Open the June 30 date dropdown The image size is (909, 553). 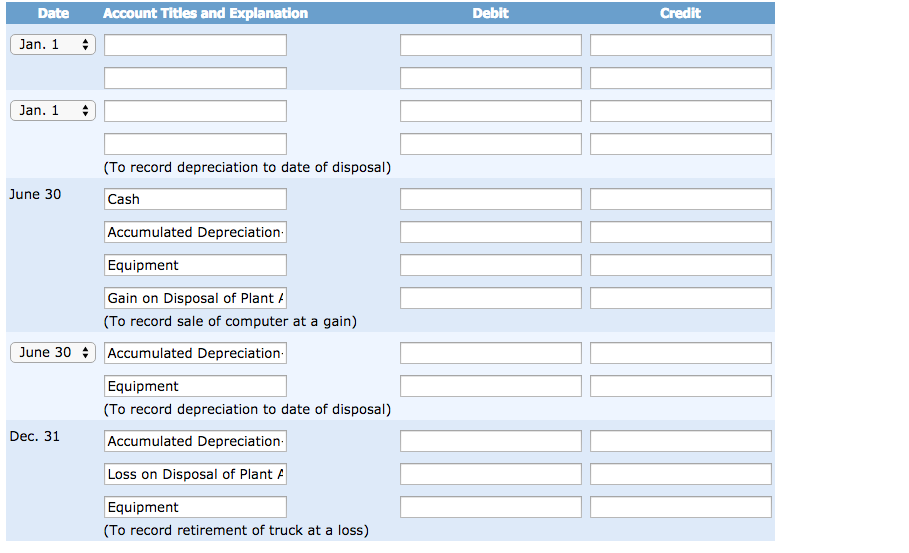click(x=53, y=352)
